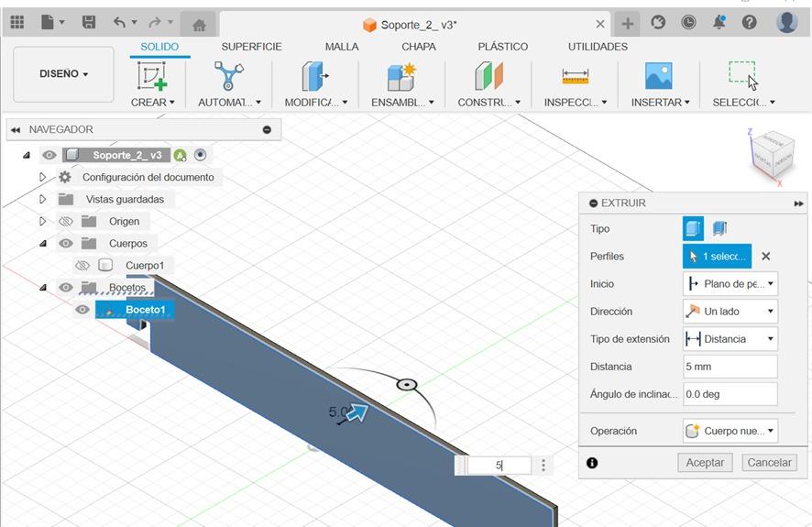
Task: Open the File menu icon
Action: pyautogui.click(x=48, y=22)
